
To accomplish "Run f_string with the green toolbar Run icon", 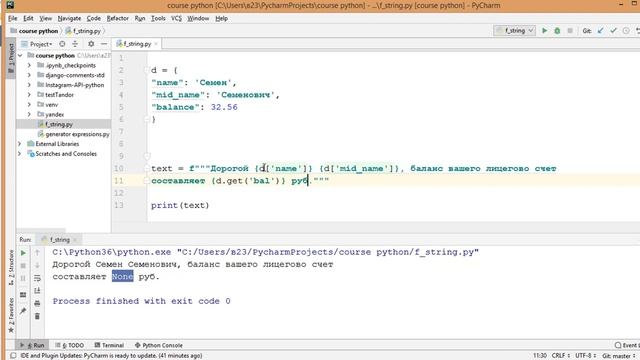I will 544,31.
